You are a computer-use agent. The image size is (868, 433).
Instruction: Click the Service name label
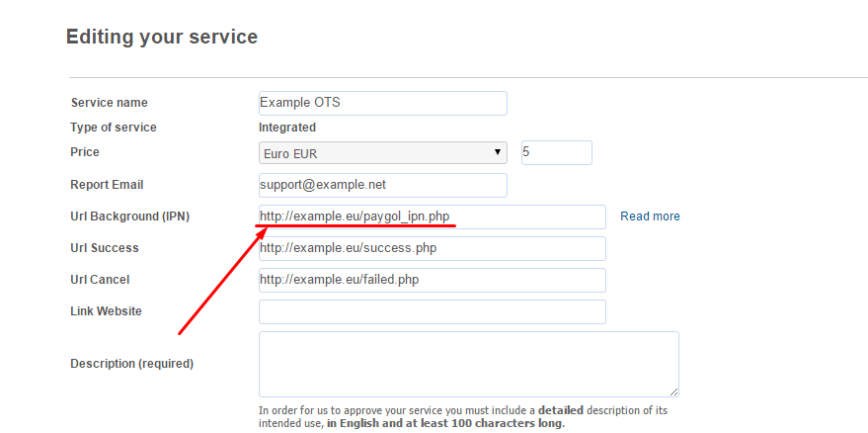(109, 103)
